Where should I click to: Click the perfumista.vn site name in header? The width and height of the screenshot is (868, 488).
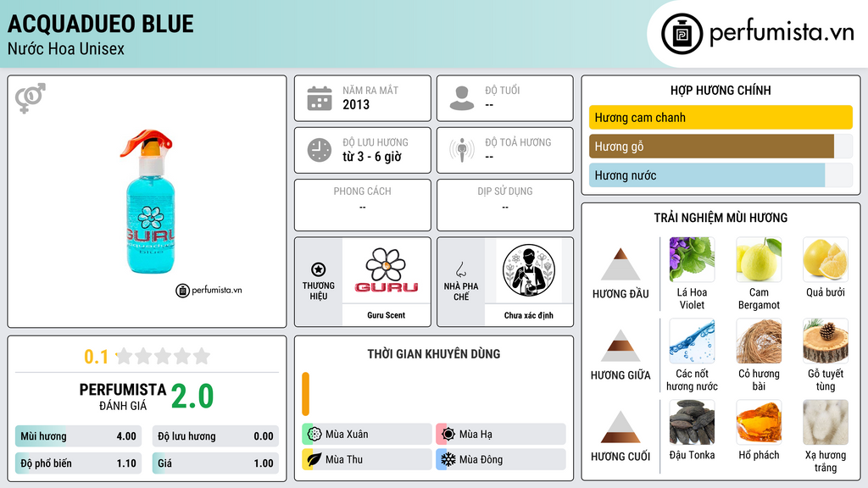782,33
